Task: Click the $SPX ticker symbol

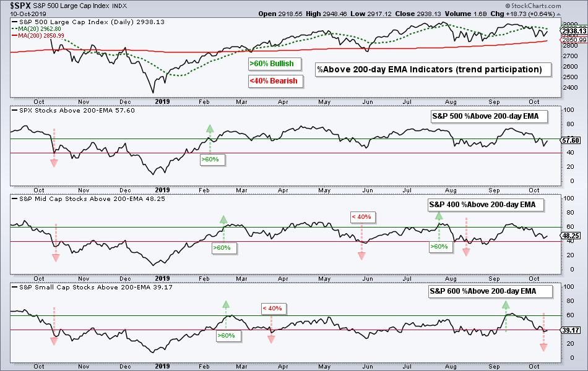Action: tap(20, 6)
